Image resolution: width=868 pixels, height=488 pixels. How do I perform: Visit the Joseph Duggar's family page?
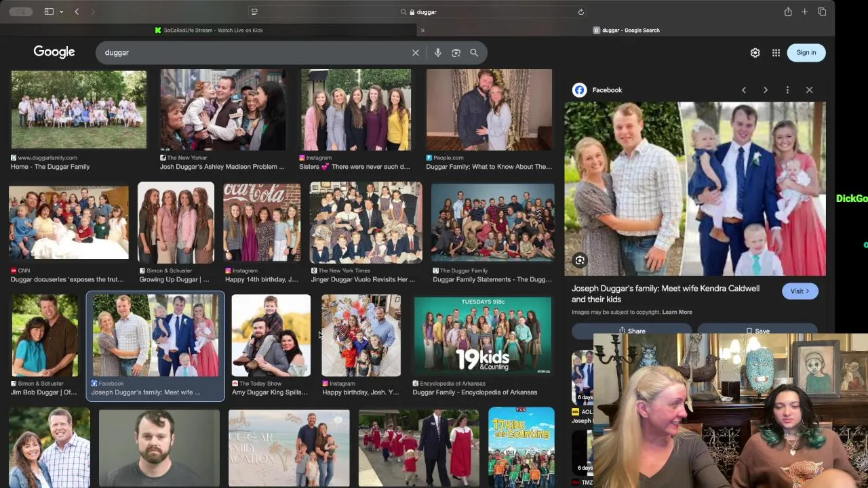click(x=800, y=291)
